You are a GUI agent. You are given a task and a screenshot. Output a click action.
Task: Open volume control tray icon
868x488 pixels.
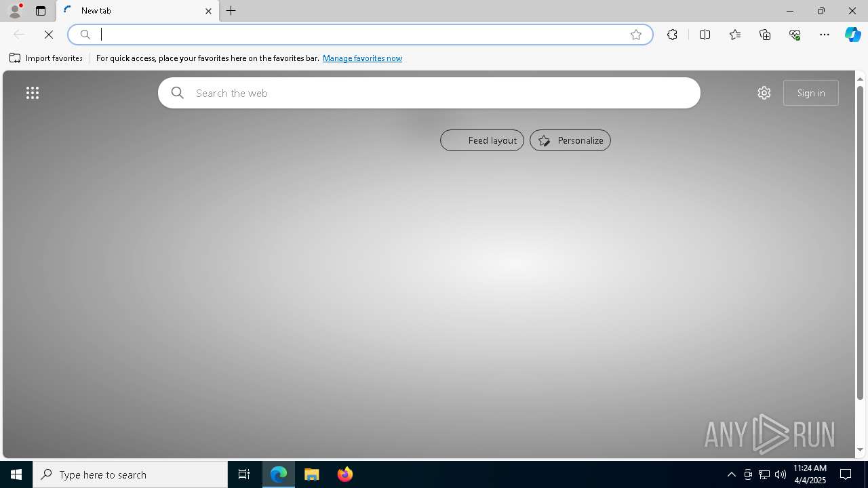click(781, 474)
